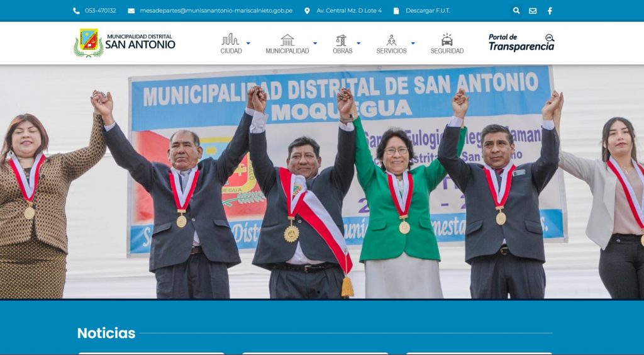The width and height of the screenshot is (644, 355).
Task: Expand the Servicios dropdown arrow
Action: pyautogui.click(x=413, y=43)
